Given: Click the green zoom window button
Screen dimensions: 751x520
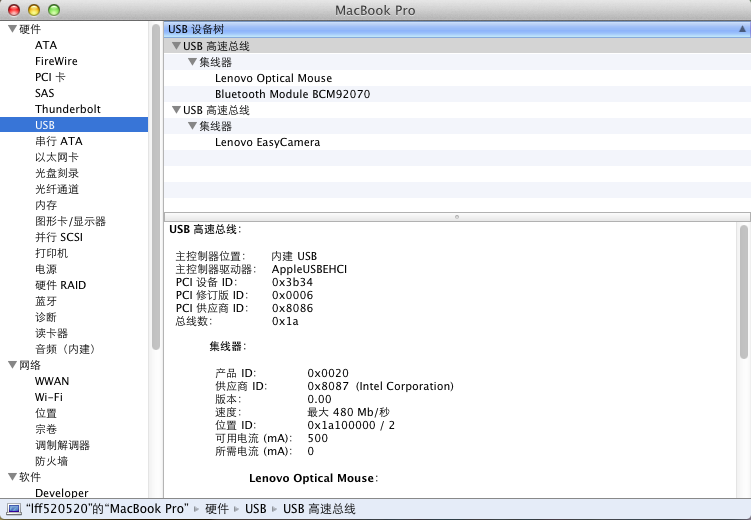Looking at the screenshot, I should click(x=53, y=10).
